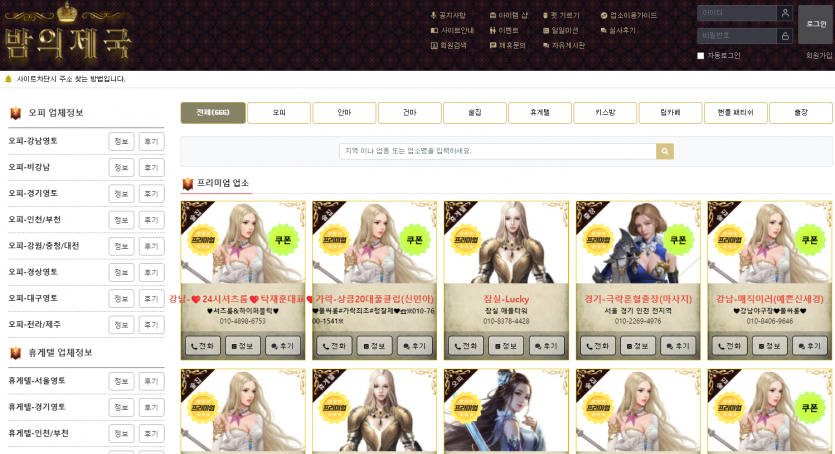Click 정보 button for 오피-강남영토
The height and width of the screenshot is (454, 835).
pos(121,142)
